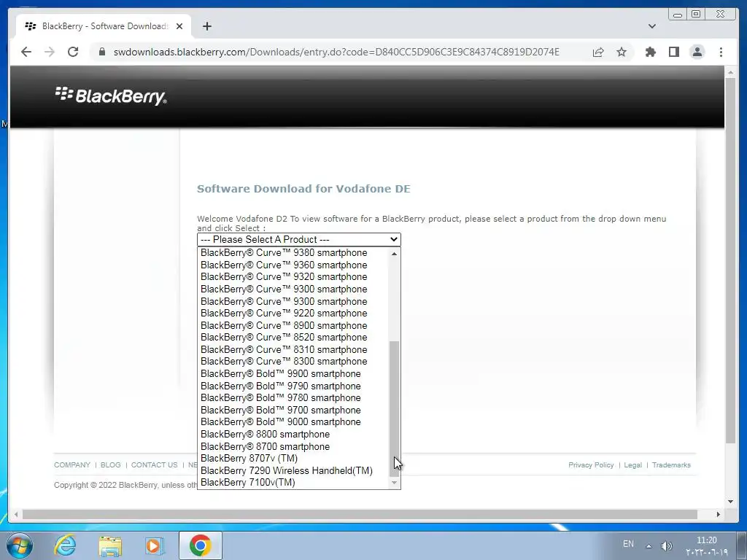
Task: Select the BlackBerry Software Download tab
Action: point(104,26)
